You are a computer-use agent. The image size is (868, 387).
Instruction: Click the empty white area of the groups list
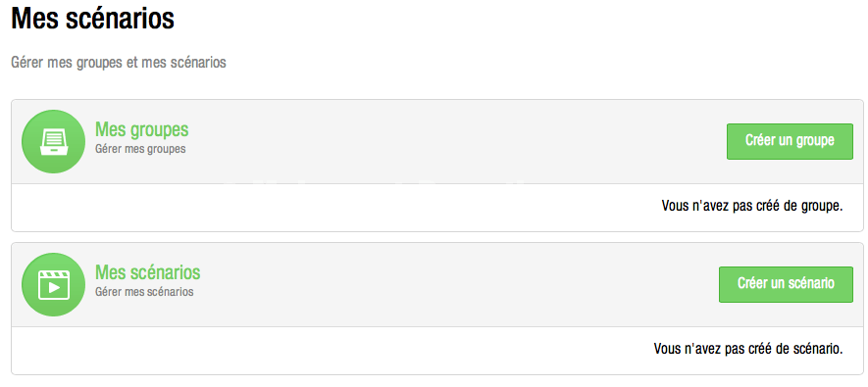coord(332,208)
